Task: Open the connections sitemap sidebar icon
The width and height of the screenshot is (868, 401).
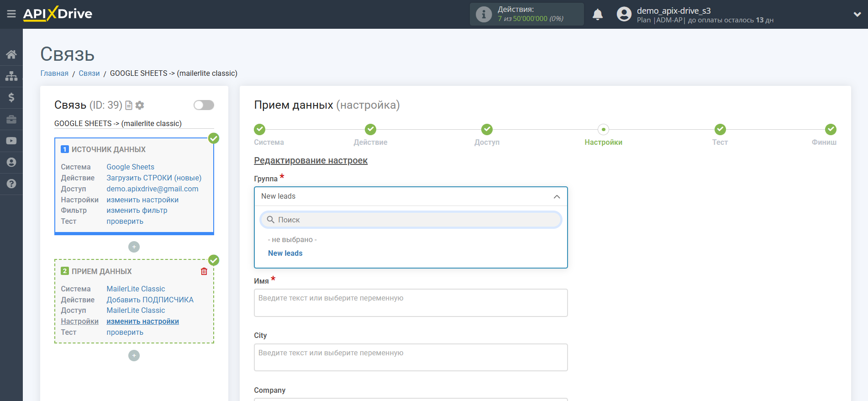Action: pyautogui.click(x=11, y=76)
